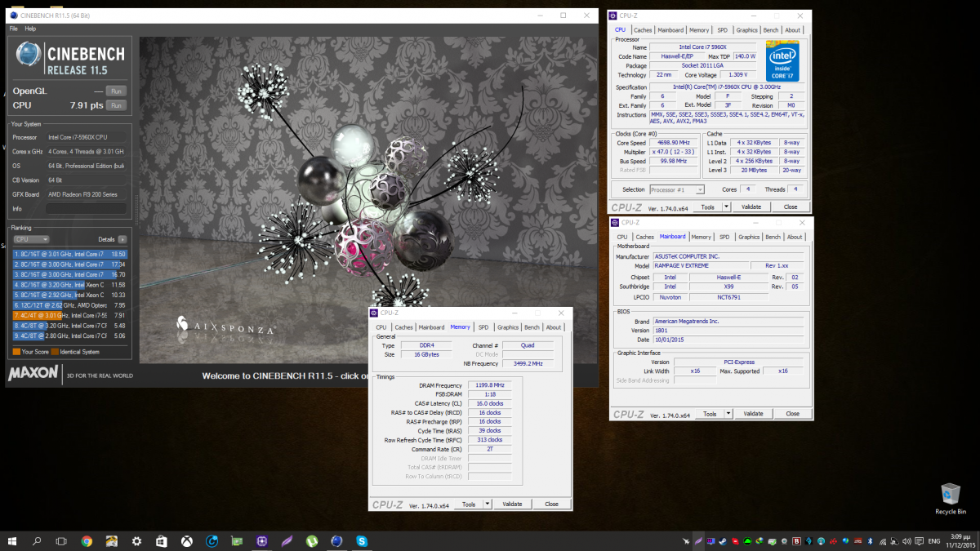Click the Intel Core i7 logo in CPU-Z
Screen dimensions: 980x551
[x=782, y=60]
